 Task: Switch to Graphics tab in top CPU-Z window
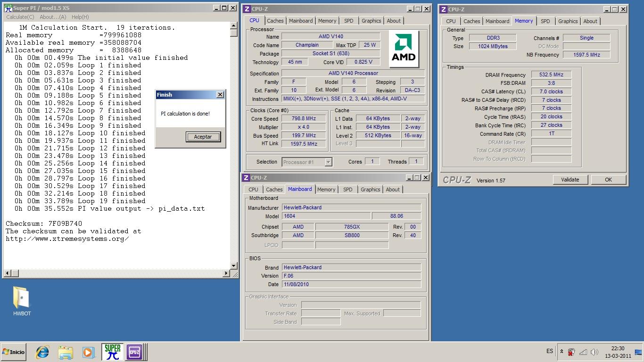[372, 21]
